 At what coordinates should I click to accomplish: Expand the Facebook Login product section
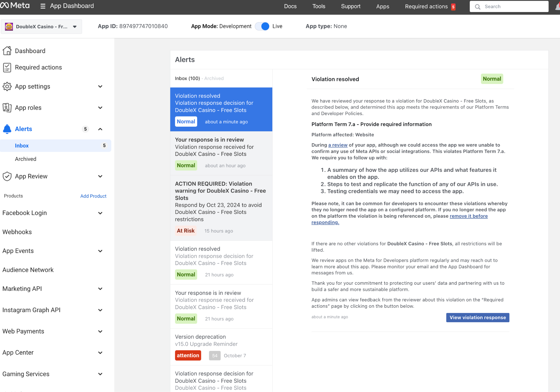(100, 213)
